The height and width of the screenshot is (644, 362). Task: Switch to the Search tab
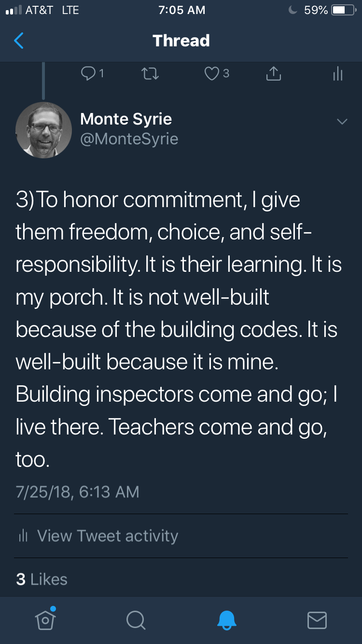(136, 620)
